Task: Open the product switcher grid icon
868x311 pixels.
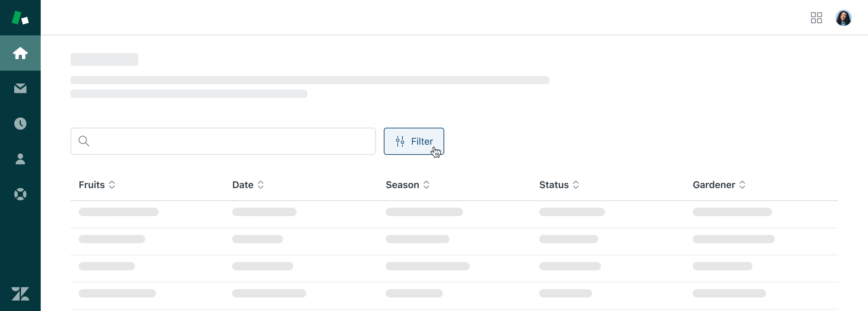Action: pos(816,18)
